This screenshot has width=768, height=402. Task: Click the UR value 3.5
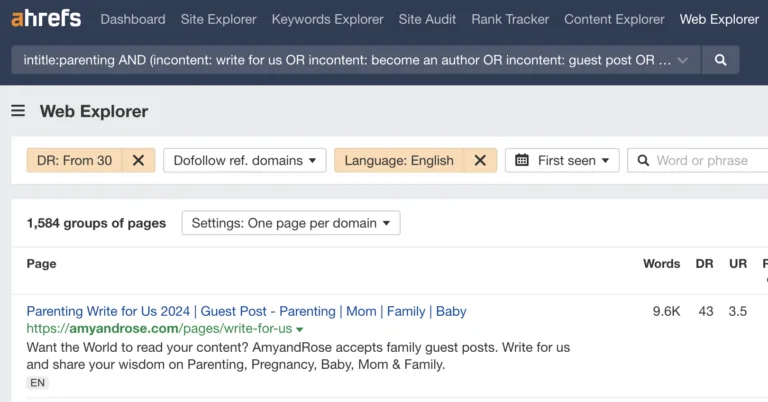738,311
